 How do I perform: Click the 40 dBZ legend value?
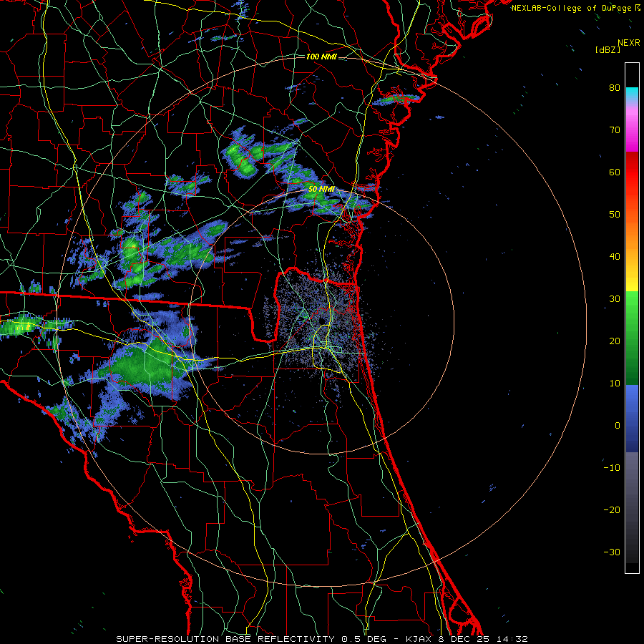tap(615, 257)
